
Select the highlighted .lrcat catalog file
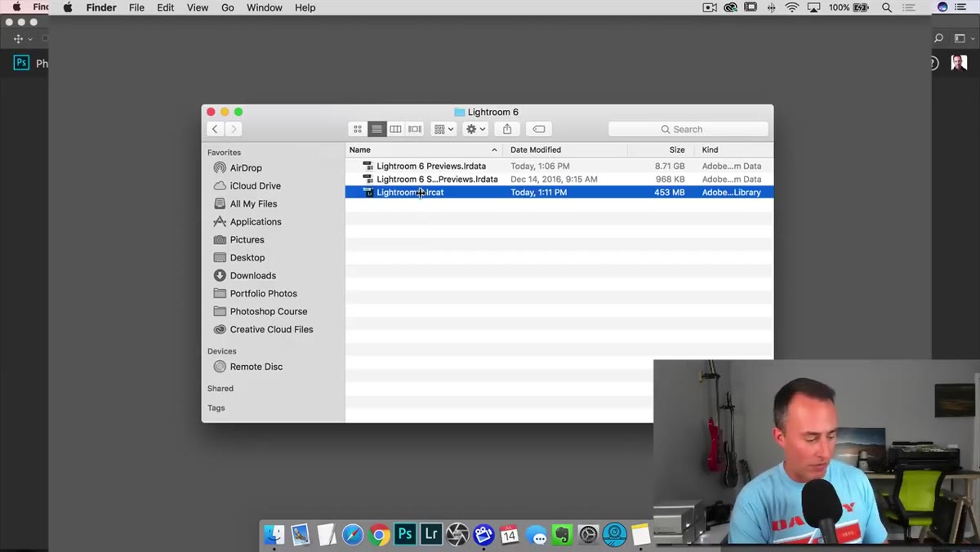(559, 192)
